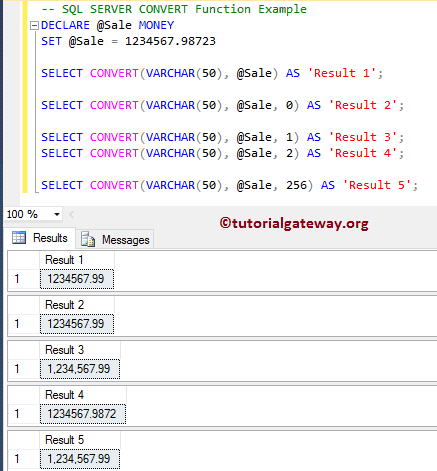Select cell 1,234,567.99 under Result 3
Image resolution: width=437 pixels, height=471 pixels.
(80, 369)
